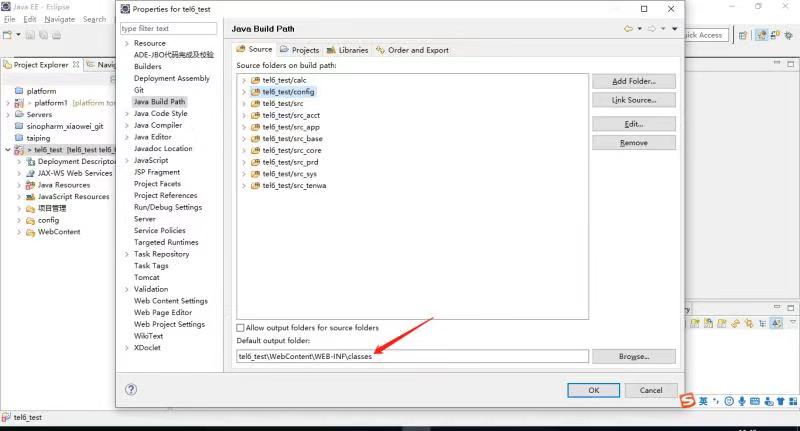Select Project References page

point(165,195)
